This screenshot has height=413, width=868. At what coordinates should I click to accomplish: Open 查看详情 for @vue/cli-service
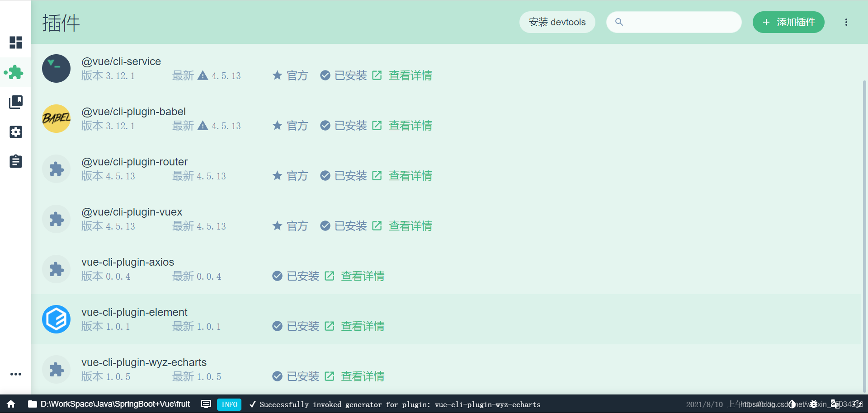click(402, 75)
